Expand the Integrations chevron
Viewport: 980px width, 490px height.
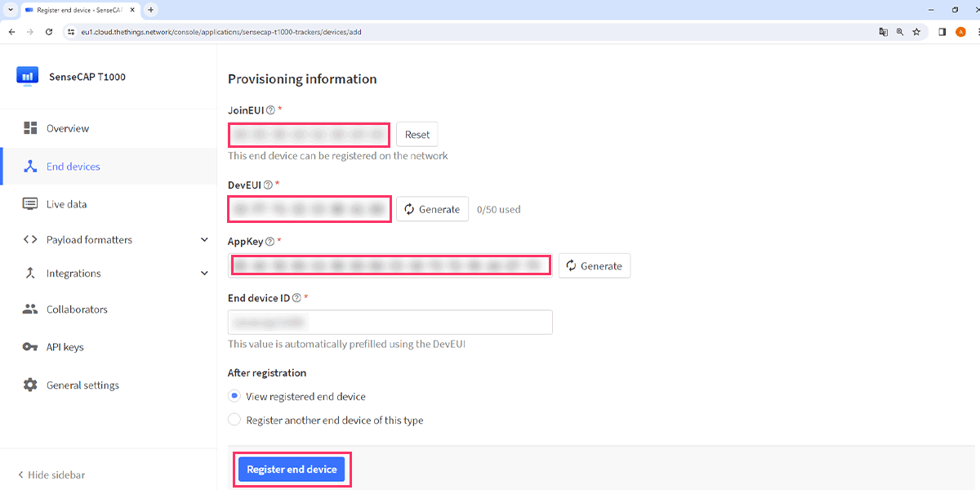point(204,274)
